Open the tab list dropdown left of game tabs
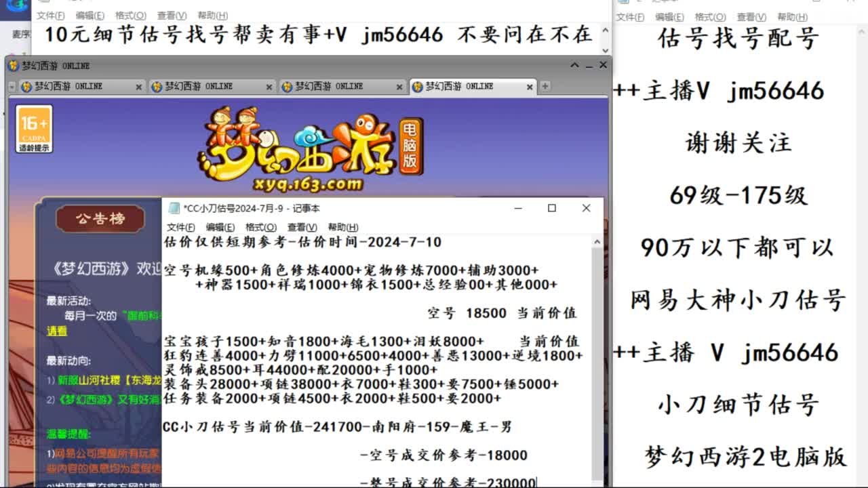Screen dimensions: 868x488 tap(12, 87)
